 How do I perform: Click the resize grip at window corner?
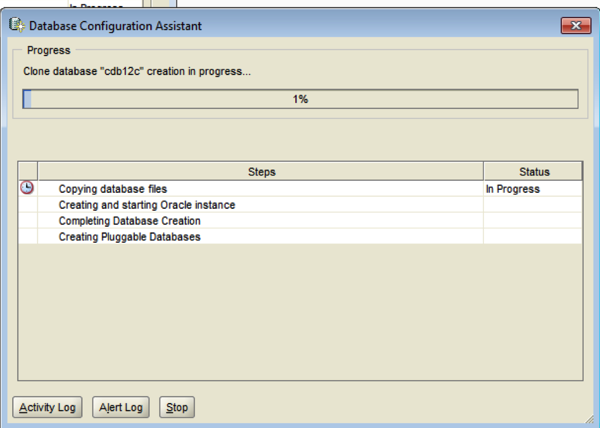[589, 418]
